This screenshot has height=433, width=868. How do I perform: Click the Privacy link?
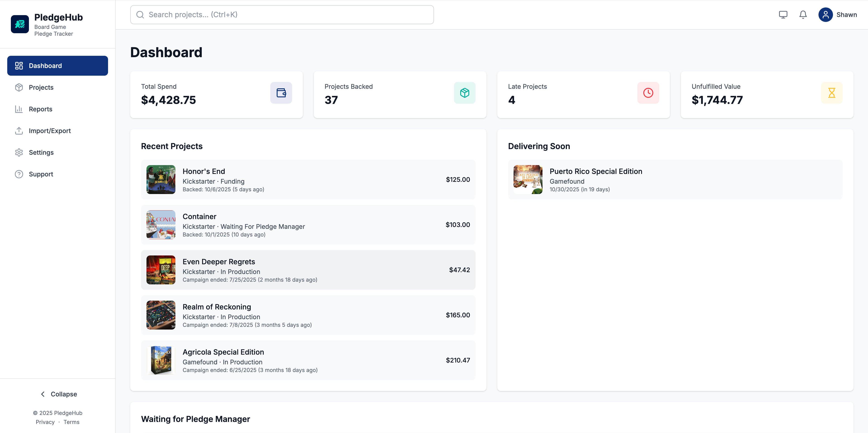[x=45, y=422]
